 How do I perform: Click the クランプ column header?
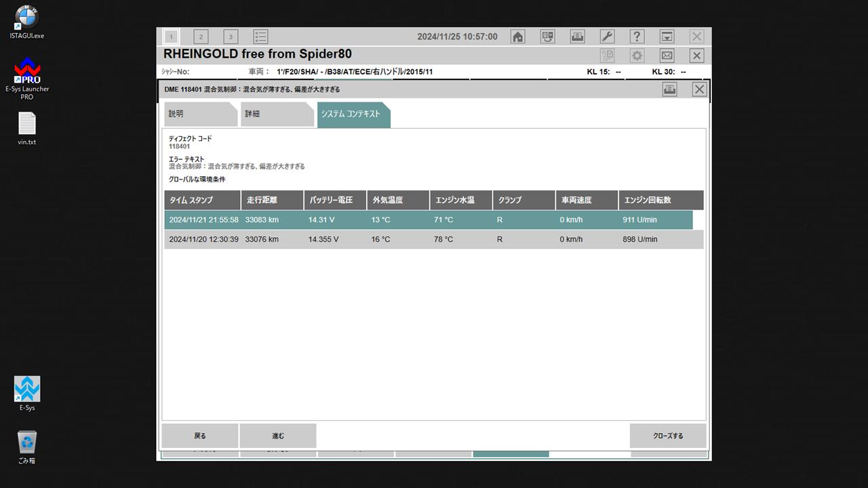pos(524,200)
